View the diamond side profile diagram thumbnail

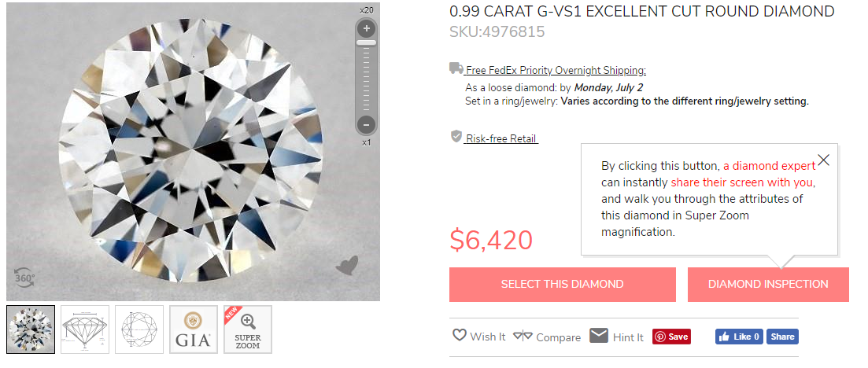click(x=85, y=329)
